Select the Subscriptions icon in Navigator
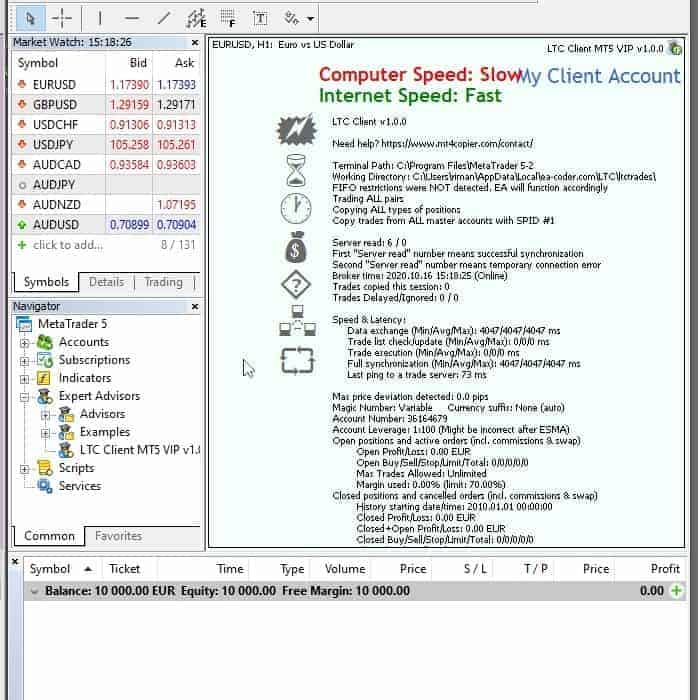 click(x=45, y=360)
